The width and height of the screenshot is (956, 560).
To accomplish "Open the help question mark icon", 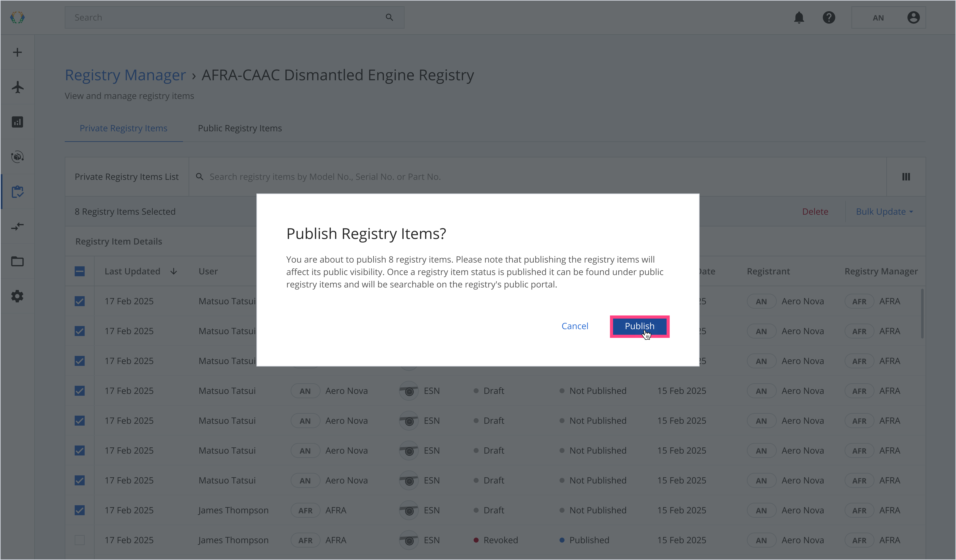I will [829, 17].
